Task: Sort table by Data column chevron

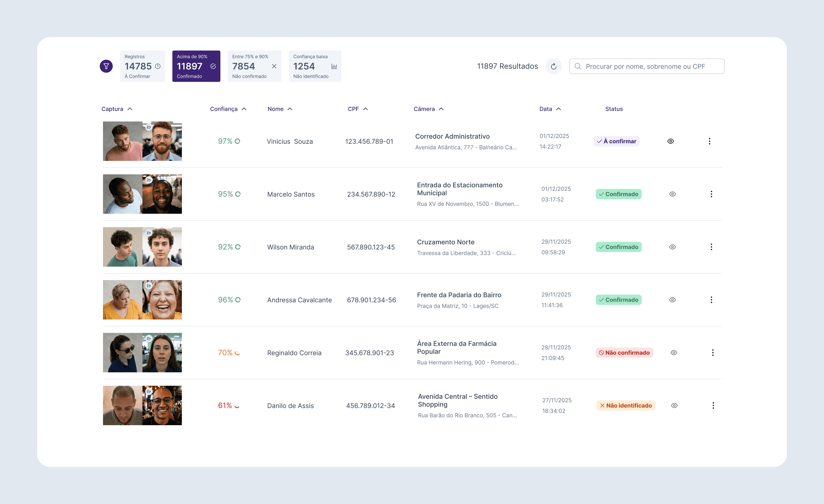Action: click(x=558, y=109)
